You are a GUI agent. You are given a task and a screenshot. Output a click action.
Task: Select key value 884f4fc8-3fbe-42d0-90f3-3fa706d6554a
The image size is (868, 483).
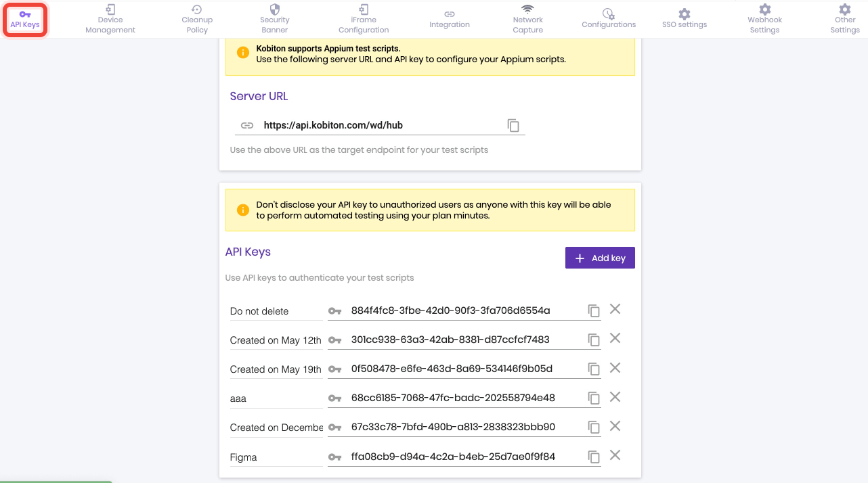point(450,310)
